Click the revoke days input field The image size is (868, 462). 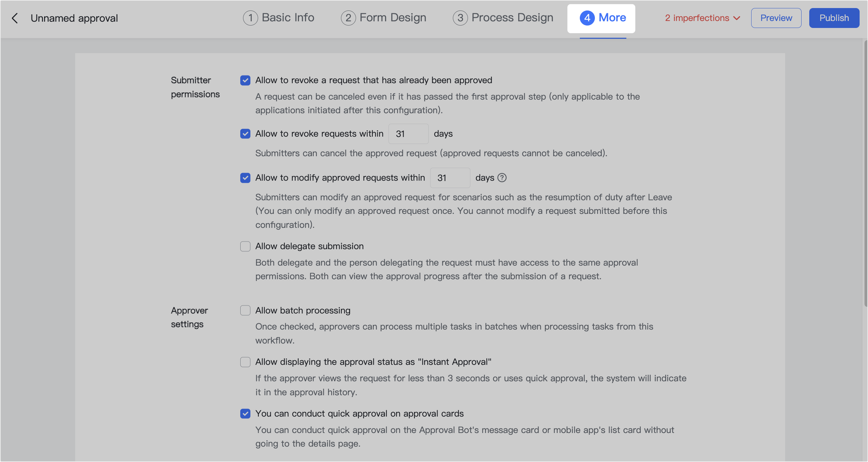tap(408, 133)
